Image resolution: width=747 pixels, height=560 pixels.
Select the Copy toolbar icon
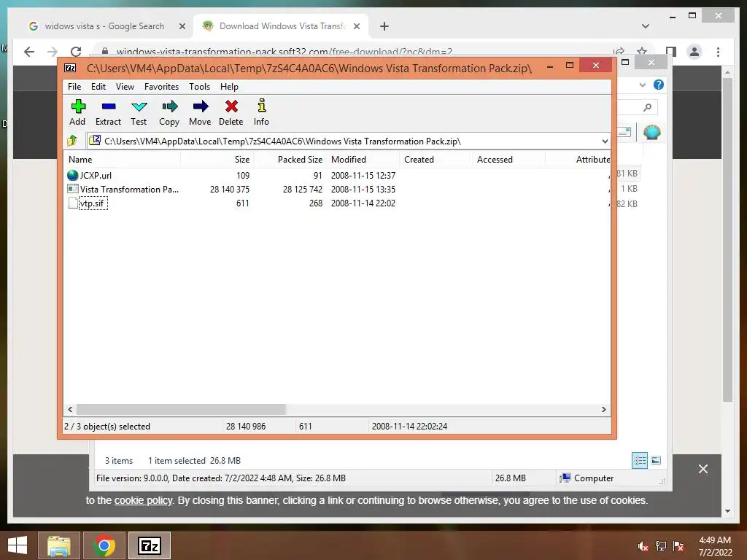(169, 106)
